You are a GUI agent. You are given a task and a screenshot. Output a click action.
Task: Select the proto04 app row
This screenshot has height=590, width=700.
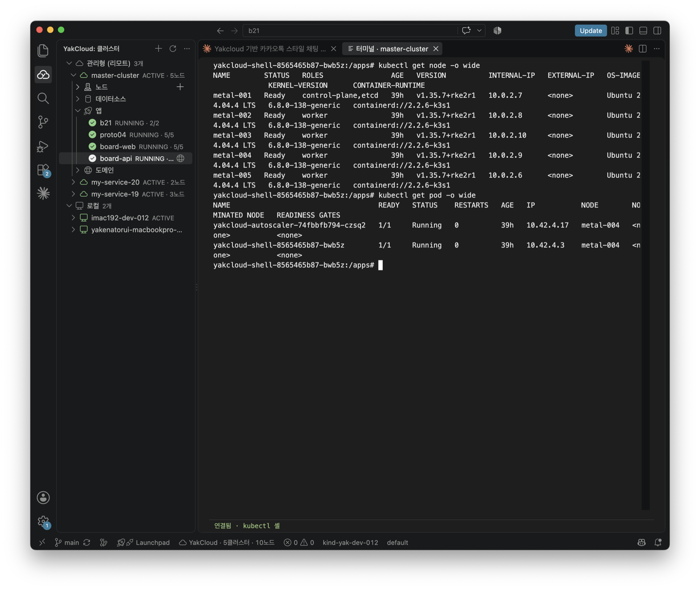click(126, 134)
